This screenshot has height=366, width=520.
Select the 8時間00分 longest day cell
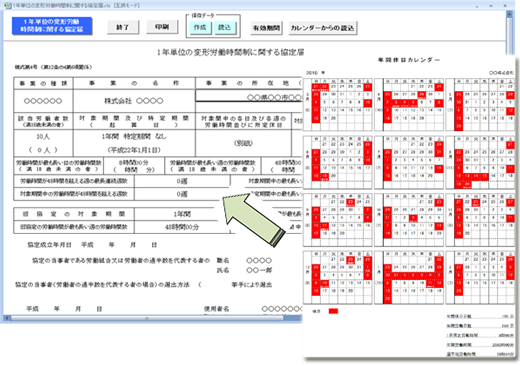(134, 163)
